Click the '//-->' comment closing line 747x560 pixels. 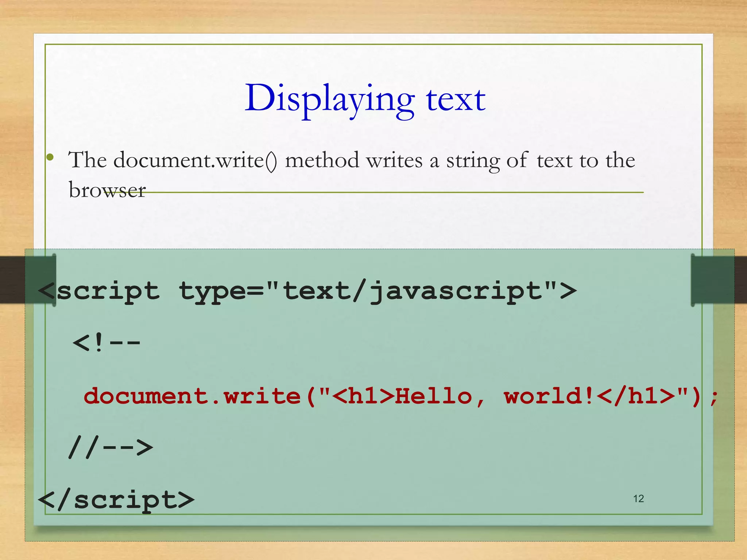point(111,448)
